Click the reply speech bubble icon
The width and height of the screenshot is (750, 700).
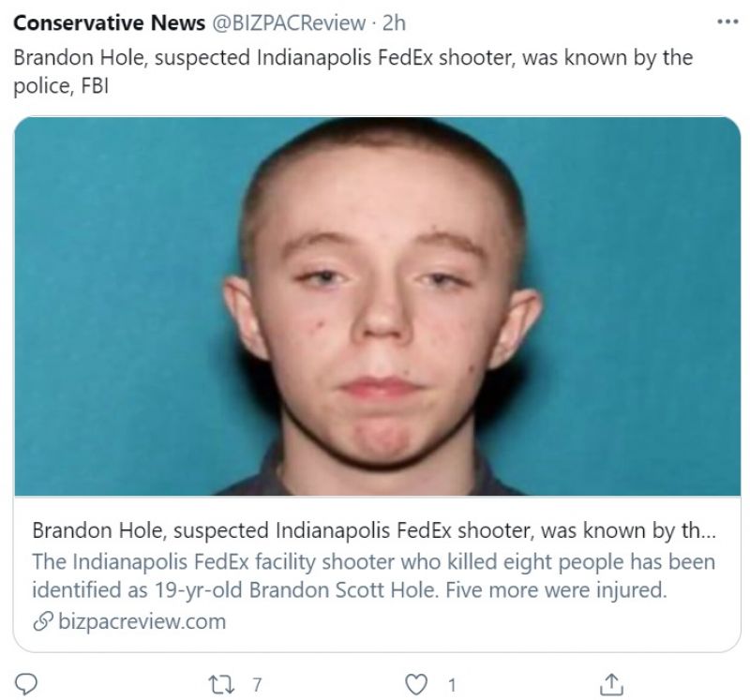click(26, 684)
